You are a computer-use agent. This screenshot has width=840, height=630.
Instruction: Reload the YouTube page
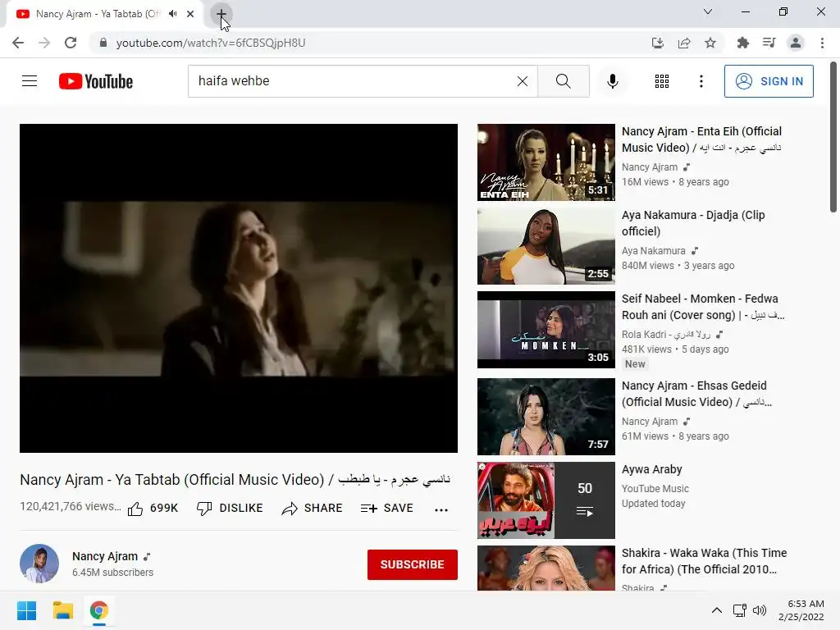coord(71,43)
